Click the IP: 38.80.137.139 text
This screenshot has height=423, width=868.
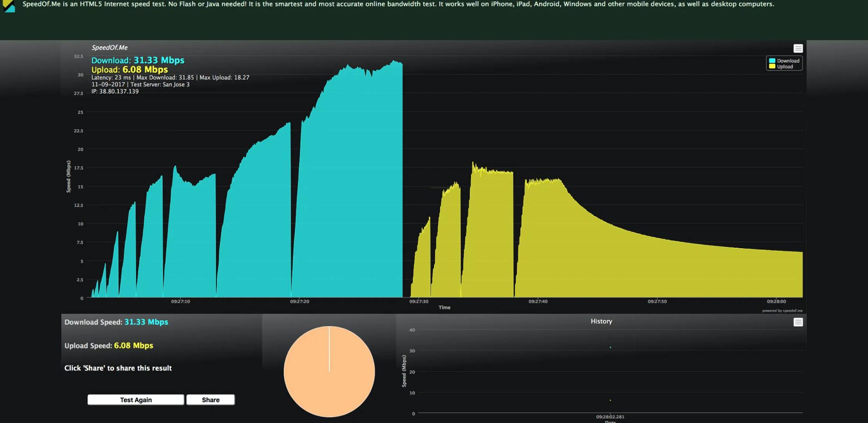click(x=115, y=91)
